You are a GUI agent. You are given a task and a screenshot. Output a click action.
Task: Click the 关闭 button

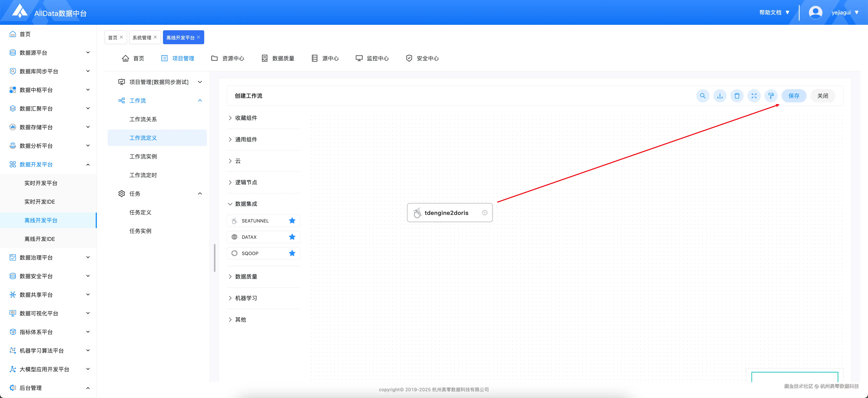822,96
